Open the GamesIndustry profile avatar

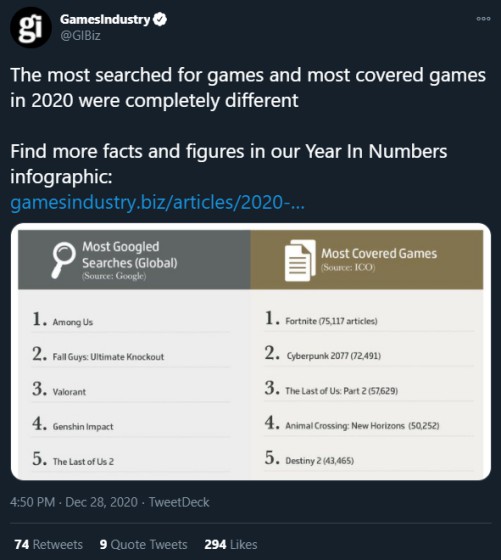31,28
